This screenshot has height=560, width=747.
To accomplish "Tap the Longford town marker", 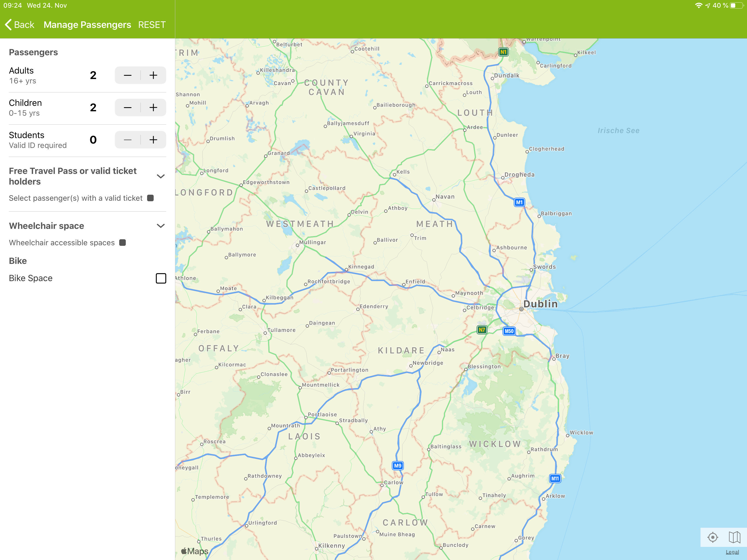I will (x=202, y=174).
